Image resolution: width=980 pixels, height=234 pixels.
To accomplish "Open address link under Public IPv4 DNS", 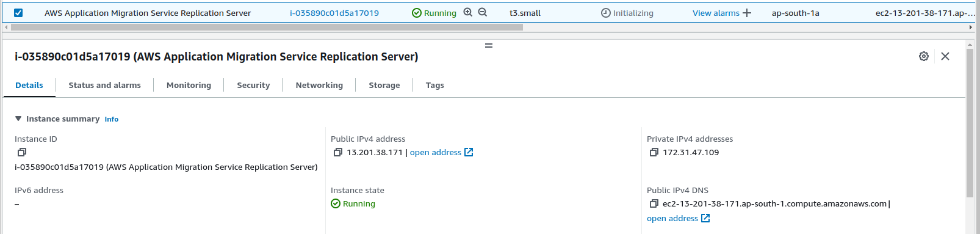I will pos(672,219).
